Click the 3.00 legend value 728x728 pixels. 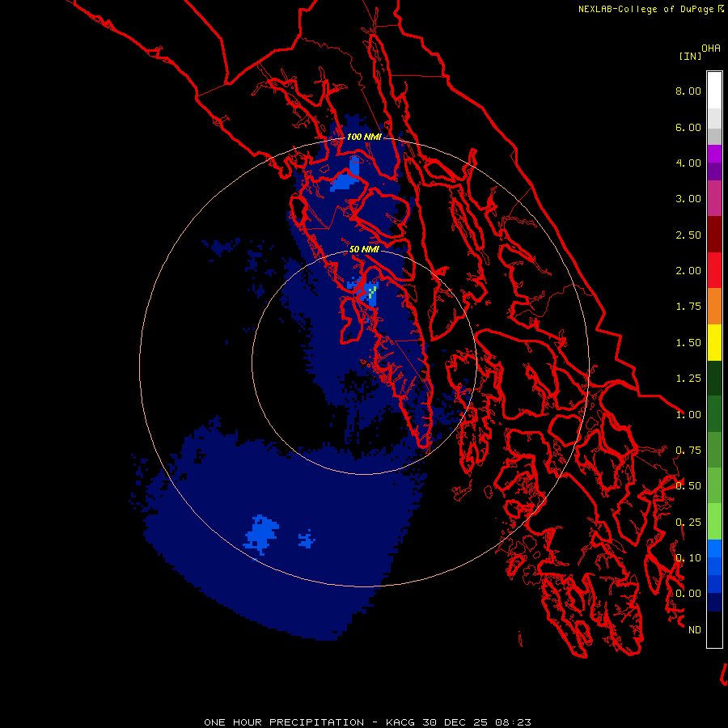click(688, 199)
